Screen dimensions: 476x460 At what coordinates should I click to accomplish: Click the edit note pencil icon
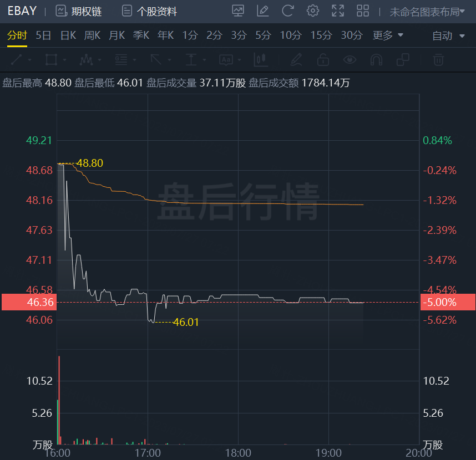pos(262,11)
